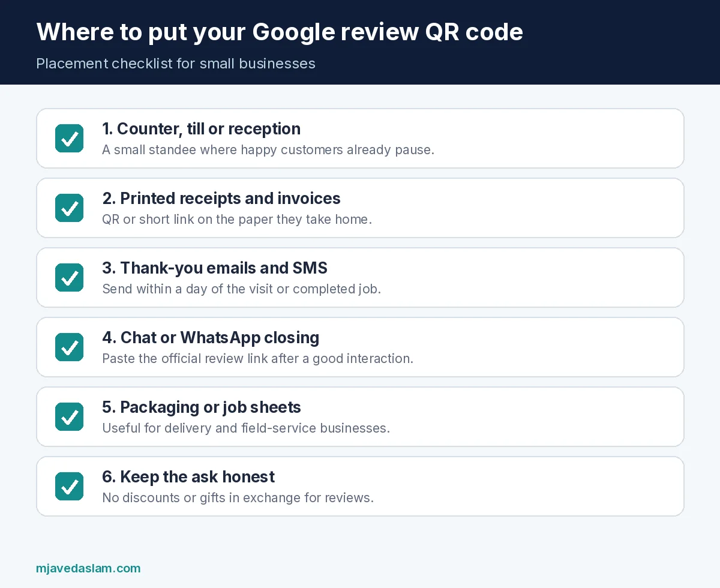Toggle the checkbox beside Printed receipts and invoices
Image resolution: width=720 pixels, height=588 pixels.
[x=69, y=208]
